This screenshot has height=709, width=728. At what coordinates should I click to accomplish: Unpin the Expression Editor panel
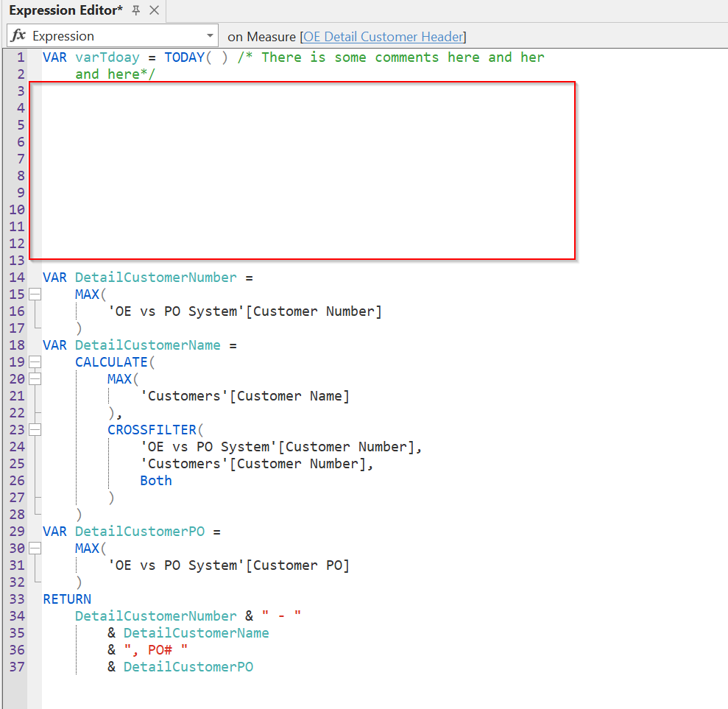pyautogui.click(x=135, y=10)
